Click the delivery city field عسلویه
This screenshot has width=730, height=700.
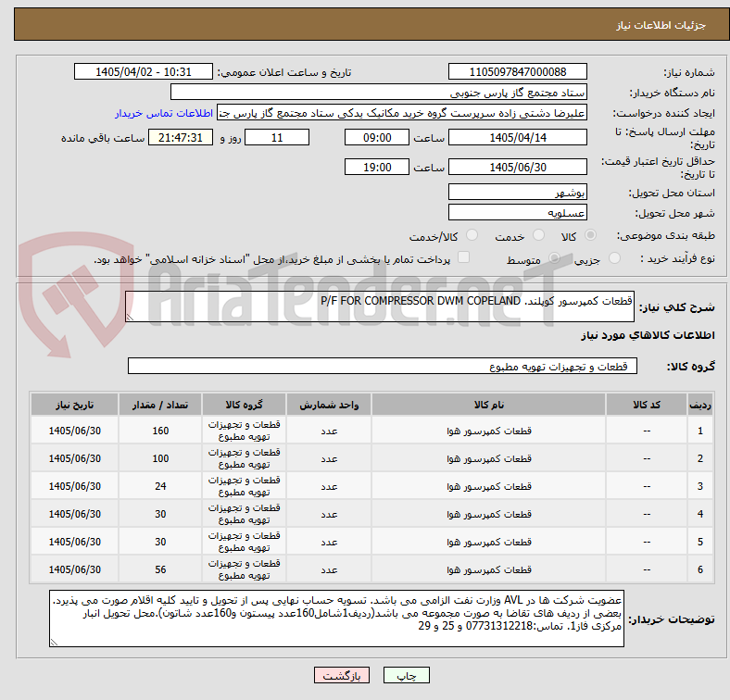click(517, 213)
